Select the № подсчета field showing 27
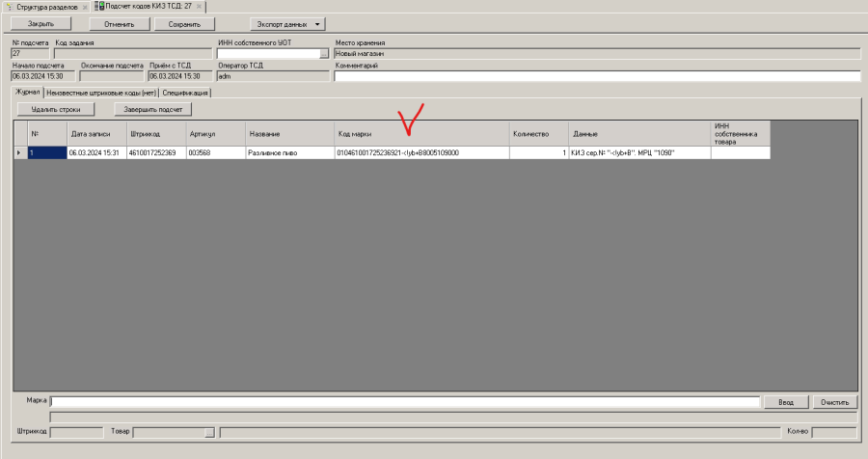868x459 pixels. pyautogui.click(x=30, y=54)
